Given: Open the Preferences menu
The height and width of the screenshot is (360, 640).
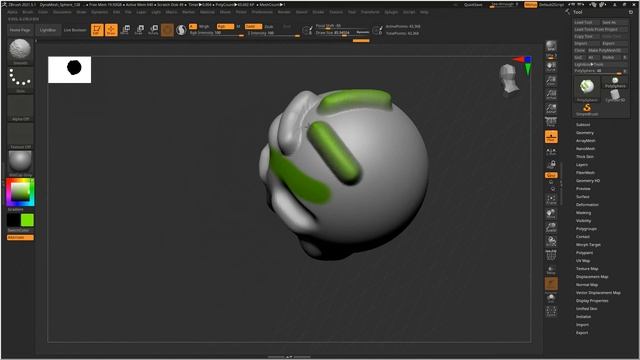Looking at the screenshot, I should [x=262, y=12].
